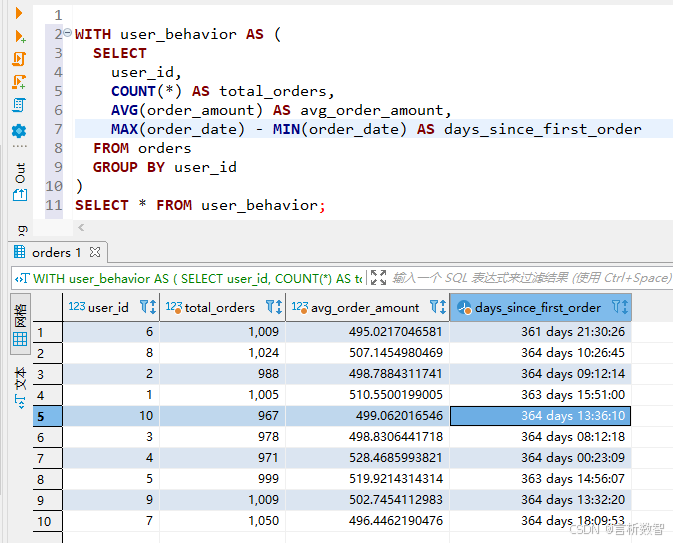Click the days_since_first_order column header
The width and height of the screenshot is (673, 543).
pos(538,307)
